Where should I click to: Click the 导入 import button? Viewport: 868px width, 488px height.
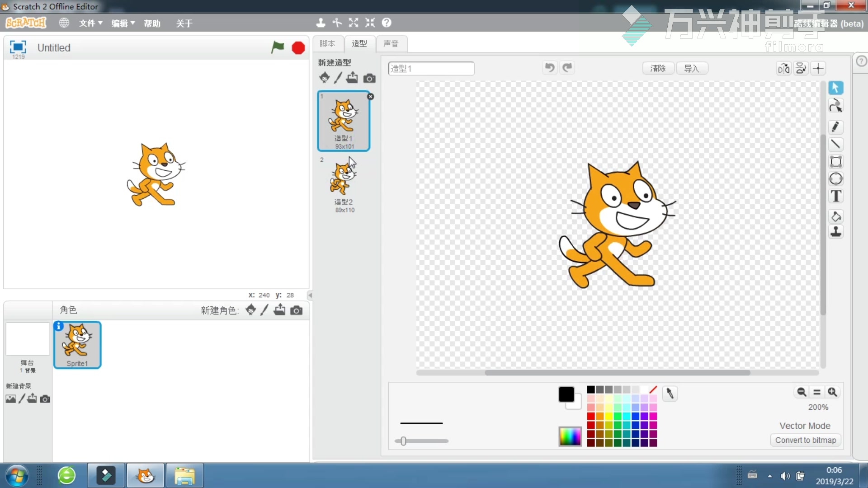[x=692, y=68]
